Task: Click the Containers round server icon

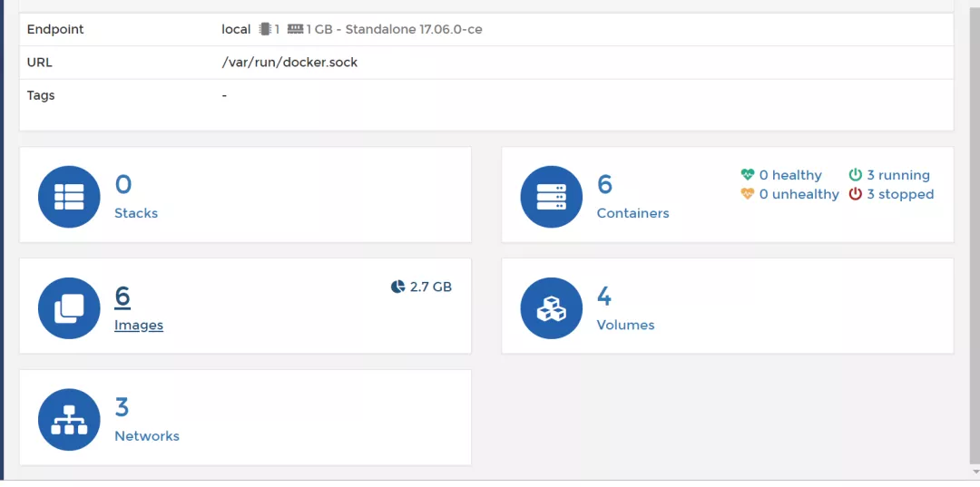Action: 552,197
